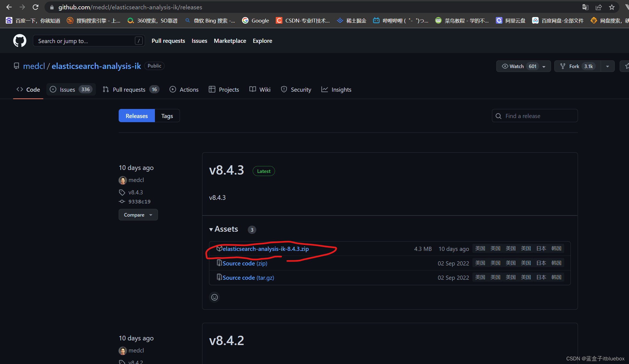Toggle the emoji reaction button
629x364 pixels.
214,297
